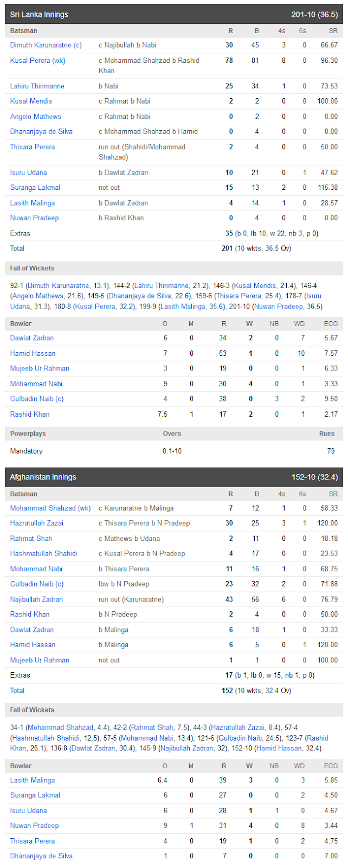348x868 pixels.
Task: Open Kusal Perera (wk) batsman link
Action: pos(38,61)
